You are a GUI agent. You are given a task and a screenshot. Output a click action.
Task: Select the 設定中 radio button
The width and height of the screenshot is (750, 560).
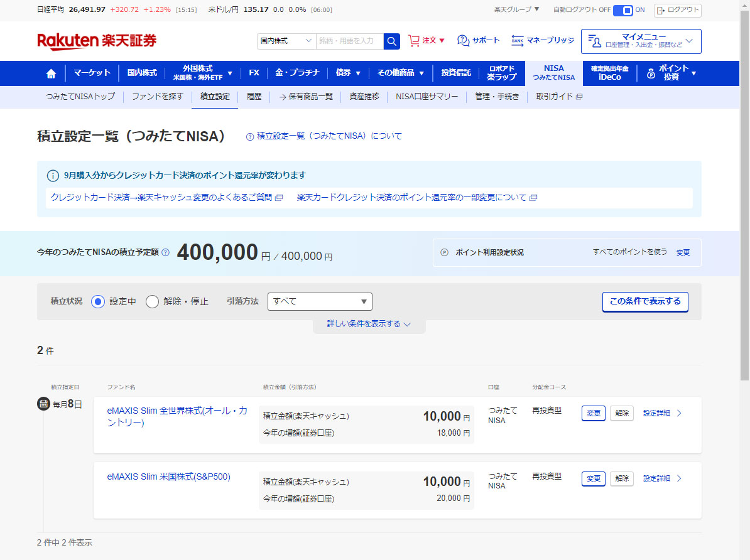(98, 301)
